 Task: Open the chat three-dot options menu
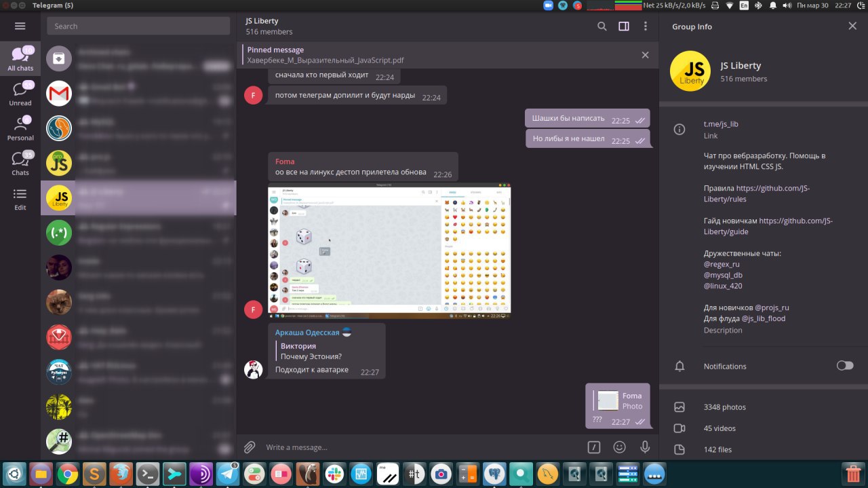tap(645, 26)
